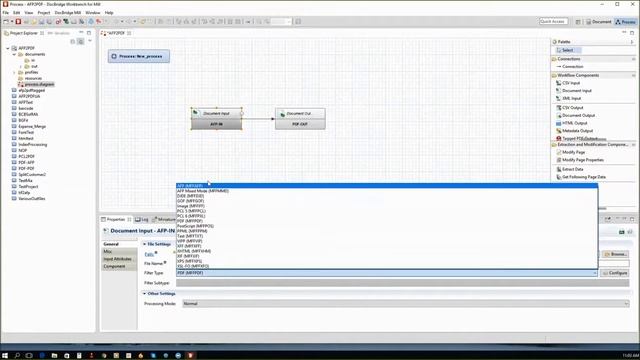
Task: Choose XHTML filter type option
Action: [387, 251]
